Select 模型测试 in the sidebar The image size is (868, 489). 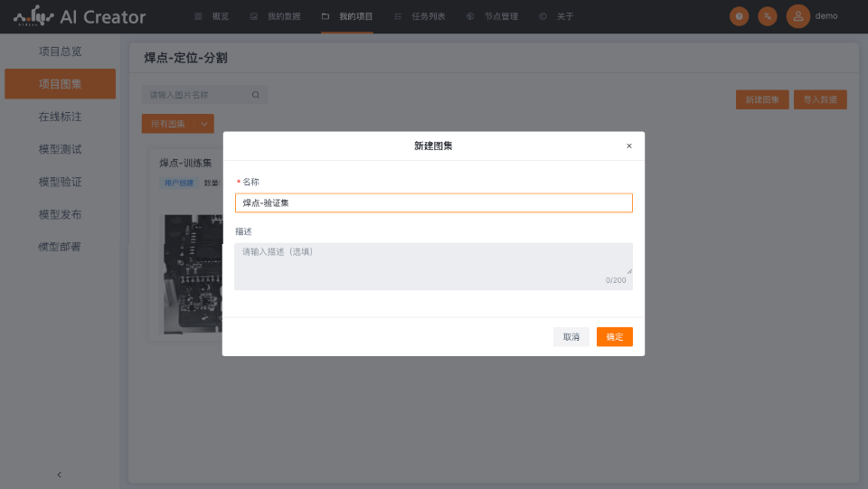pyautogui.click(x=60, y=149)
